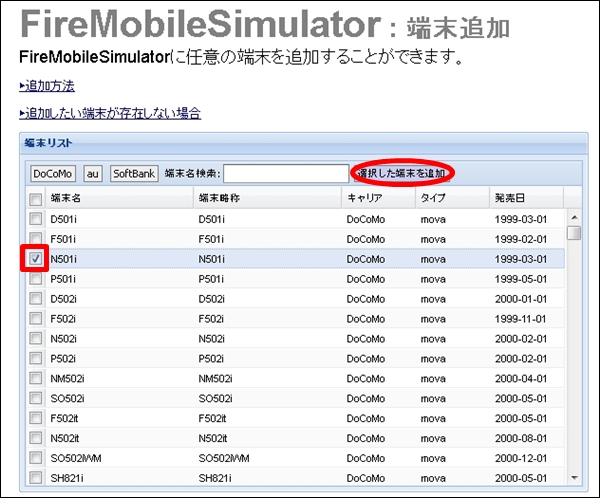
Task: Filter list by au carrier button
Action: [93, 174]
